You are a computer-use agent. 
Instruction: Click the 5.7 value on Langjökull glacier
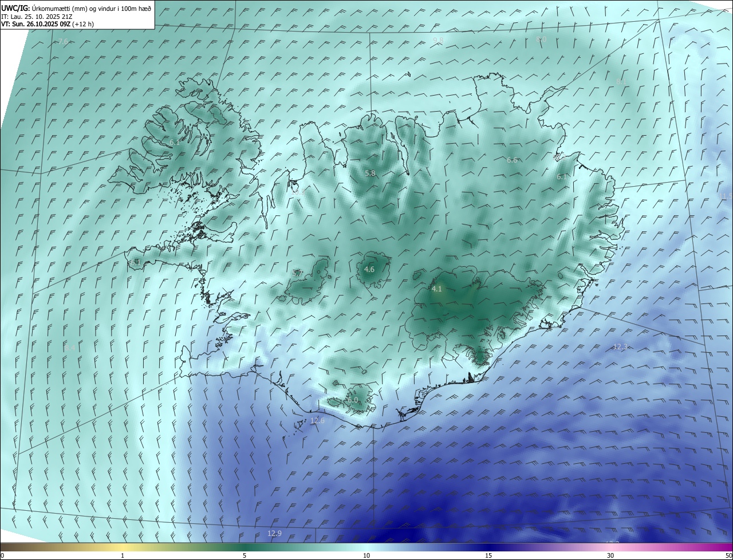297,274
